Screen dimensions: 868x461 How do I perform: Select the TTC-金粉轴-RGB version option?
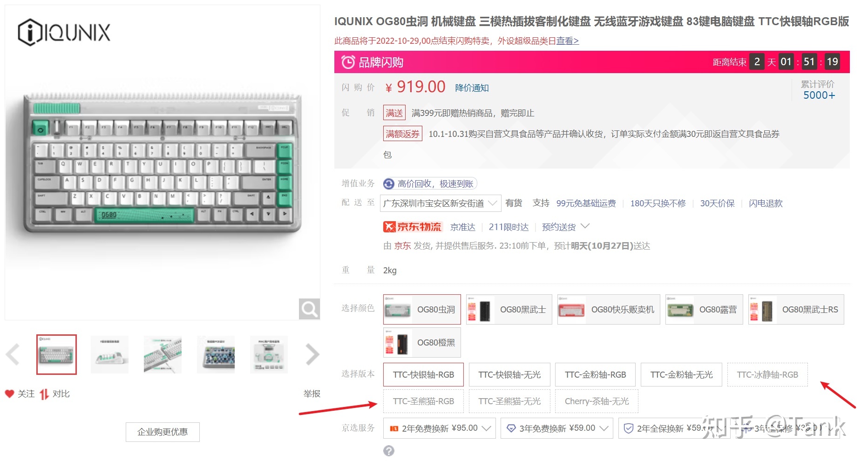(x=595, y=375)
